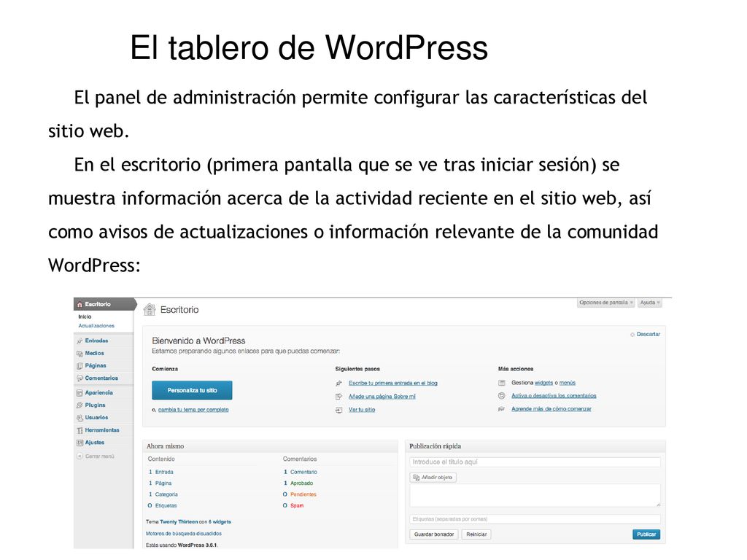
Task: Click the Entradas pushpin icon
Action: [80, 341]
